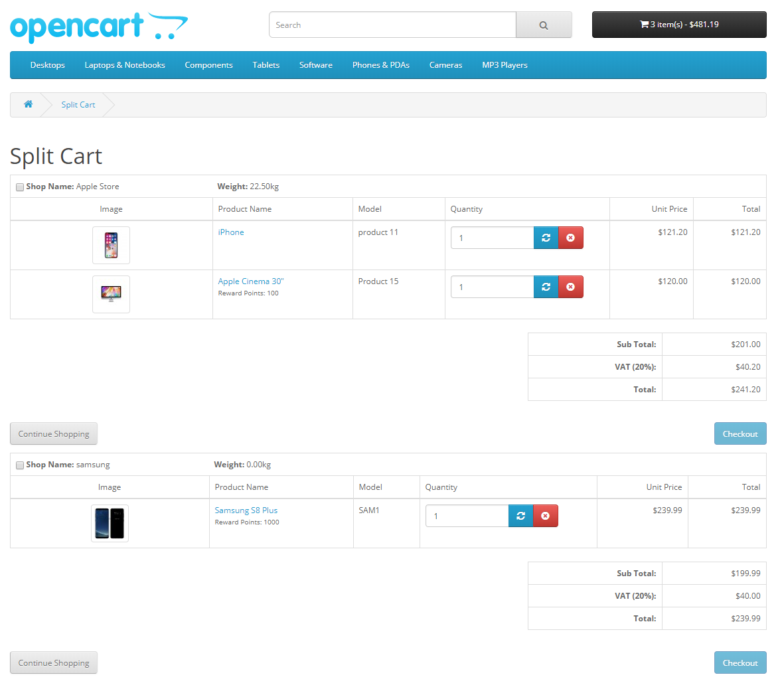Click the model text "SAM1"

point(369,510)
